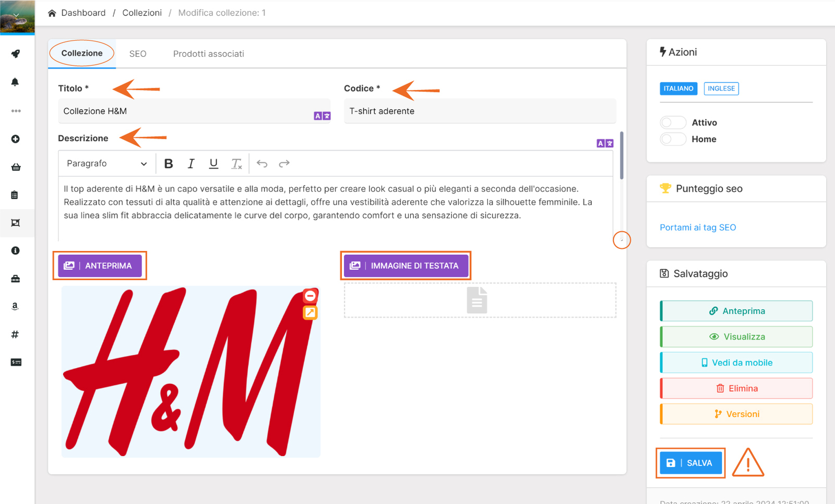The width and height of the screenshot is (835, 504).
Task: Enable the Attivo toggle
Action: click(x=672, y=123)
